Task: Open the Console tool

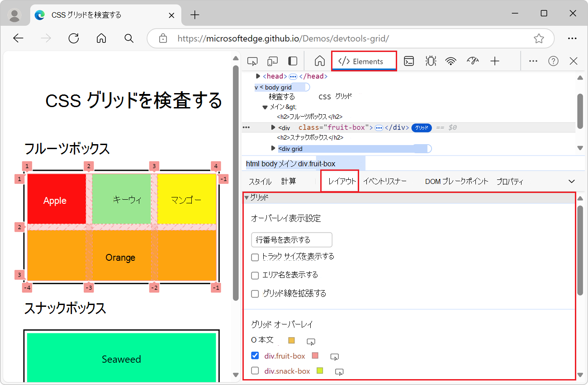Action: point(409,60)
